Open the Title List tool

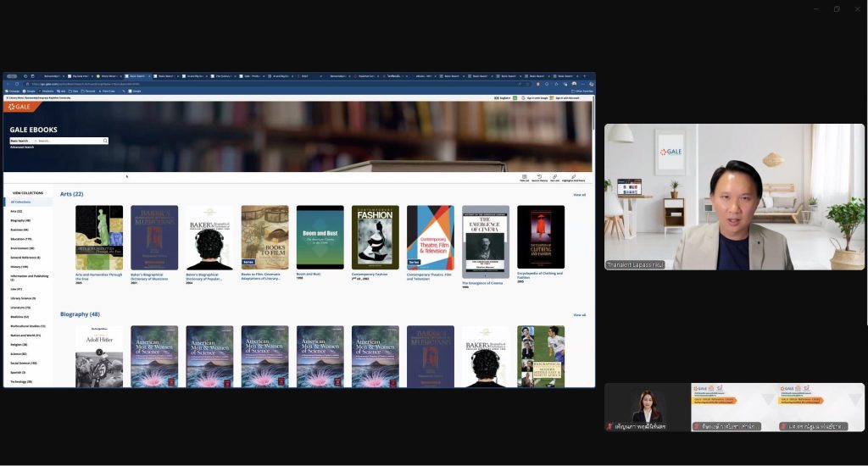coord(524,178)
